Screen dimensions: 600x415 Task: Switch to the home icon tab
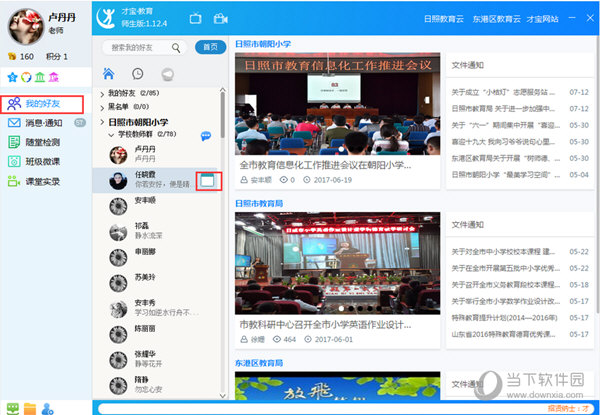(x=109, y=73)
